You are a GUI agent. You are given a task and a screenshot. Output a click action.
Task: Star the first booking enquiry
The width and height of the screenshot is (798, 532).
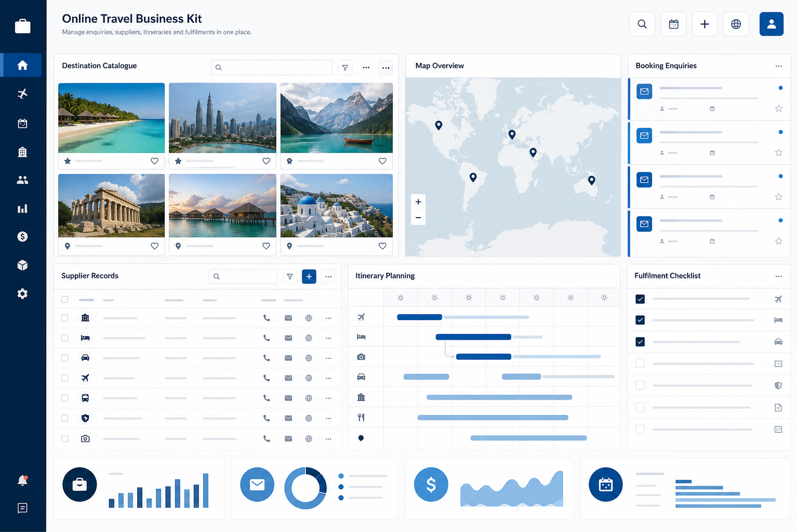(779, 109)
